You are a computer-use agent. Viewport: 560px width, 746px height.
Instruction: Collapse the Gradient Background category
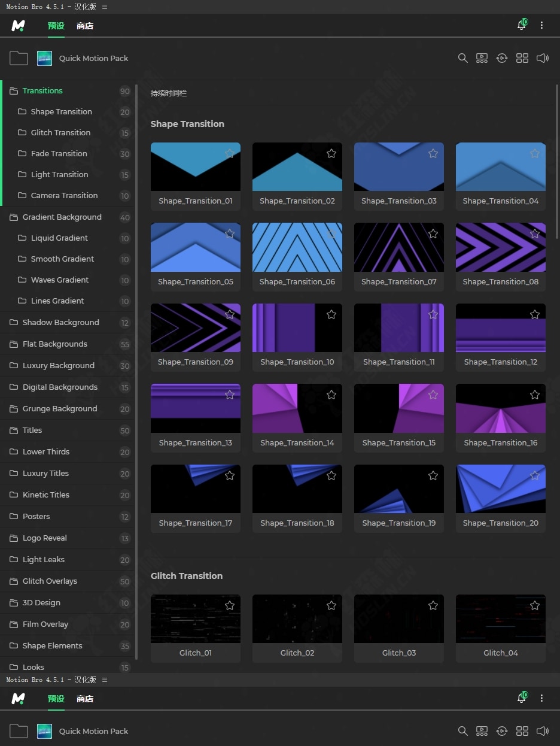pyautogui.click(x=62, y=217)
